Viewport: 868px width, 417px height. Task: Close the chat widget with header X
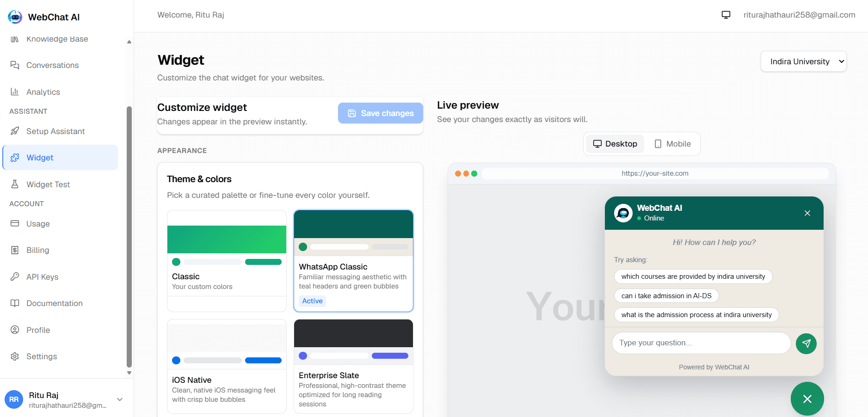click(807, 213)
